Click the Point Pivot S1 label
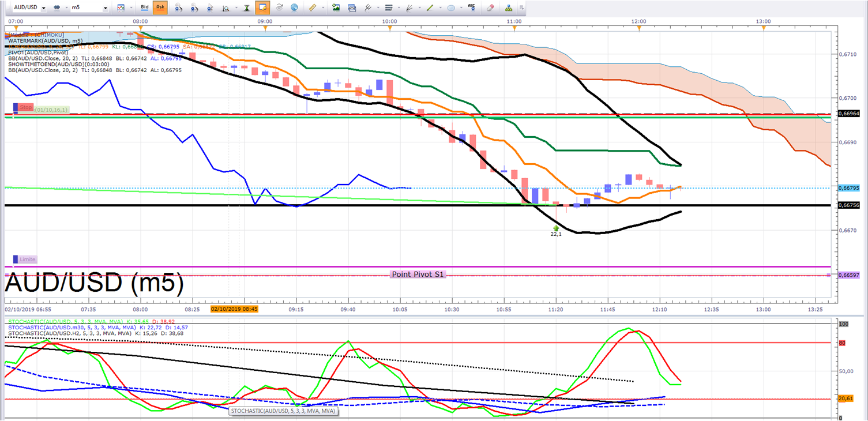Screen dimensions: 868x421 (419, 275)
